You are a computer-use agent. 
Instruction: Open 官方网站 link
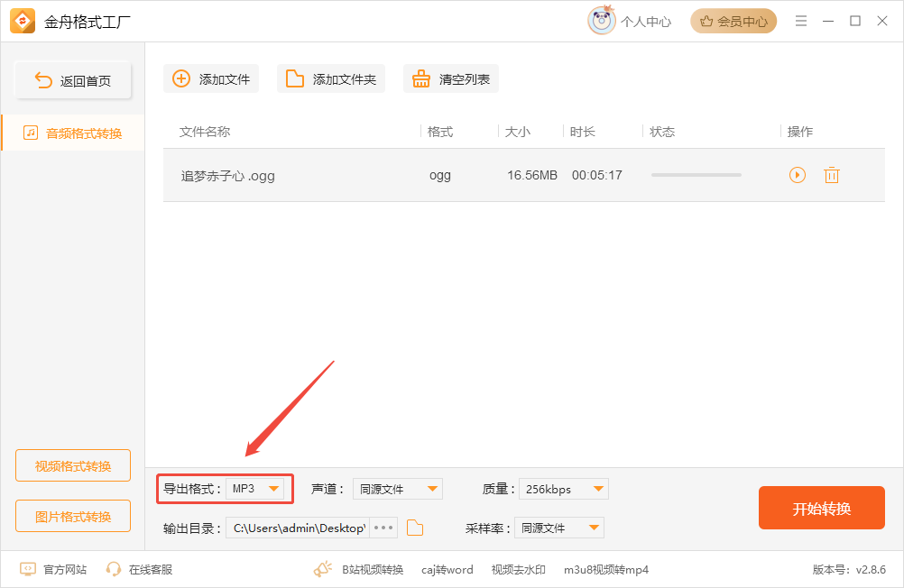click(53, 570)
